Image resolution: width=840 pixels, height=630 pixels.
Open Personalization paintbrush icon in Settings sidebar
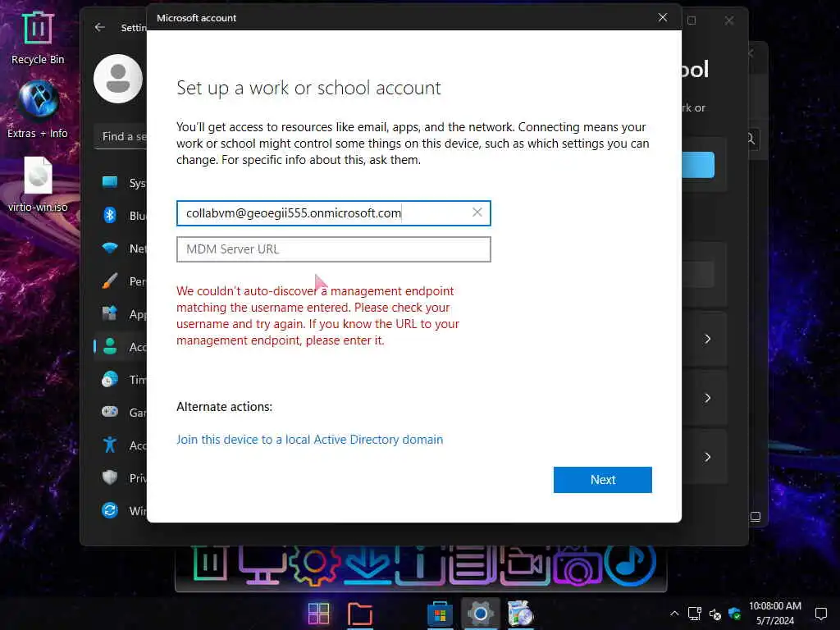[110, 281]
